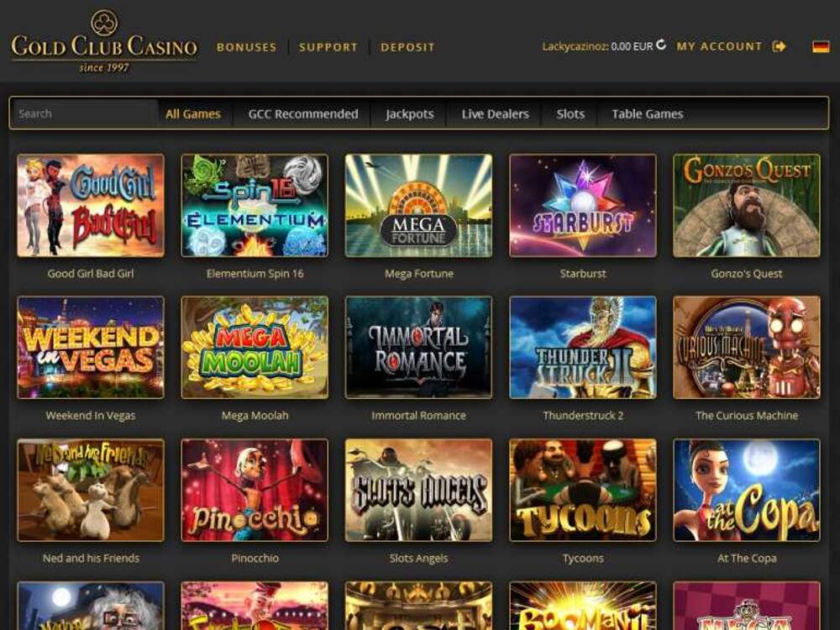Open the Table Games tab

click(647, 113)
